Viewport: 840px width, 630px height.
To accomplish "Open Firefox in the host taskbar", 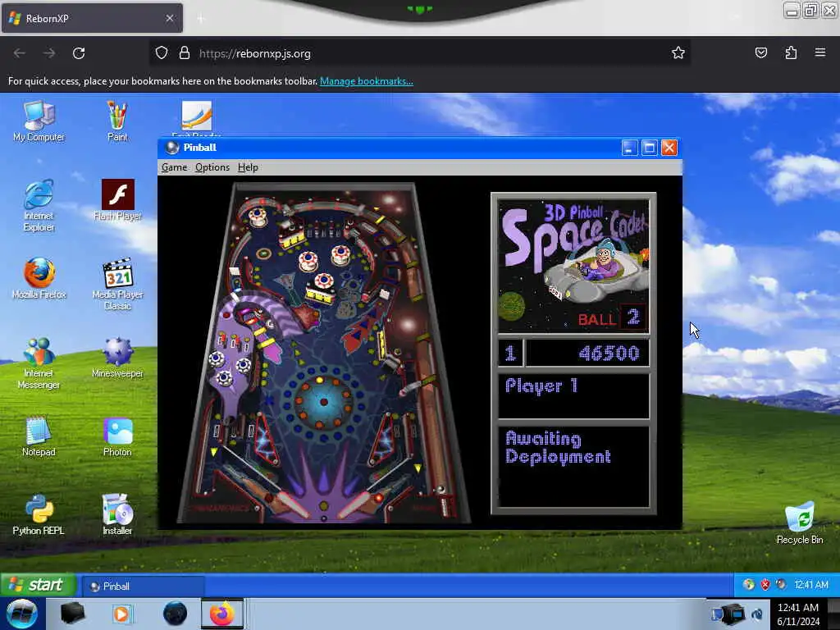I will (222, 614).
